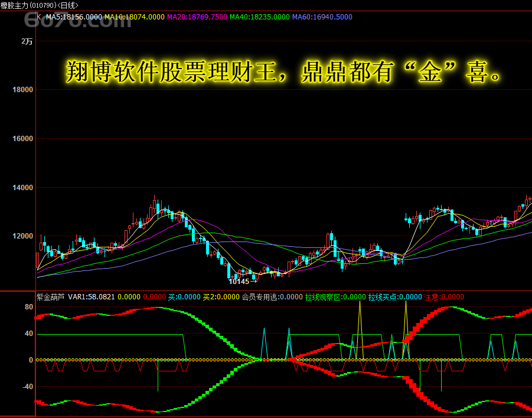Click the 0 level on indicator axis
This screenshot has height=418, width=532.
[x=31, y=360]
